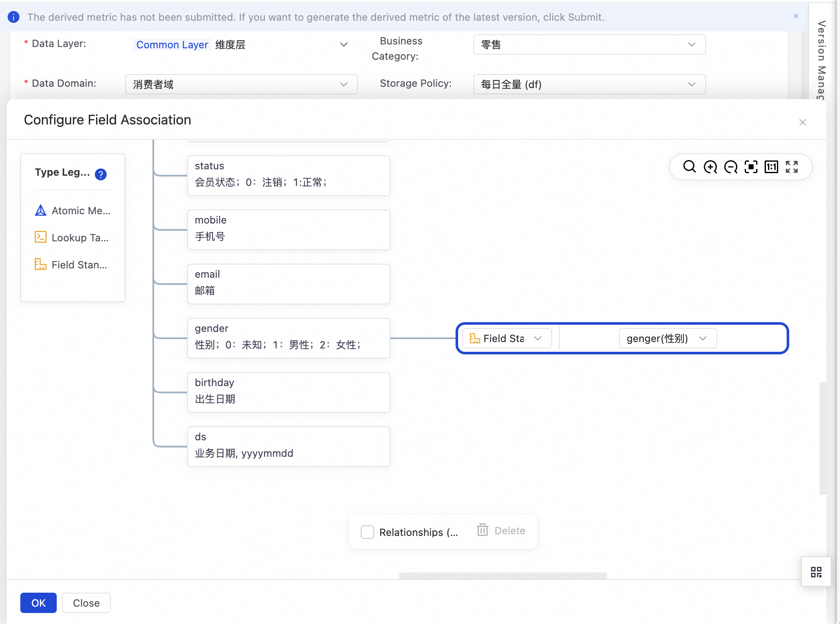Viewport: 840px width, 624px height.
Task: Enable the Relationships checkbox
Action: pos(367,532)
